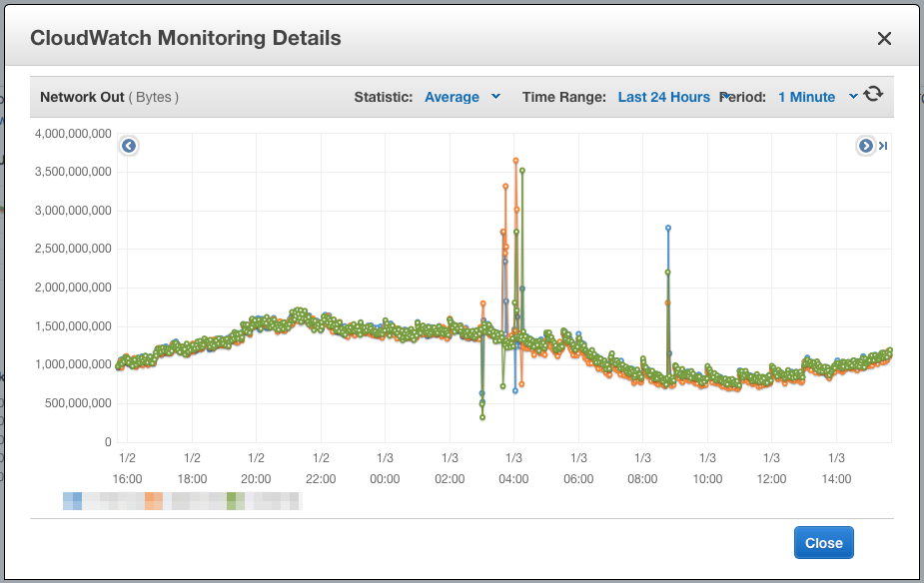Open the Statistic dropdown showing Average

(x=462, y=97)
